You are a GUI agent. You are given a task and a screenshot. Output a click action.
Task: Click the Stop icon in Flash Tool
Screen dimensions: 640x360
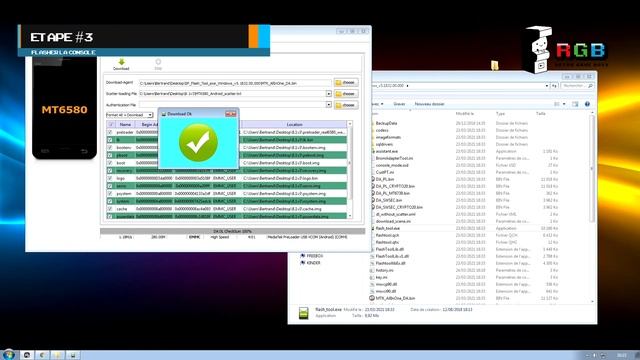tap(158, 62)
